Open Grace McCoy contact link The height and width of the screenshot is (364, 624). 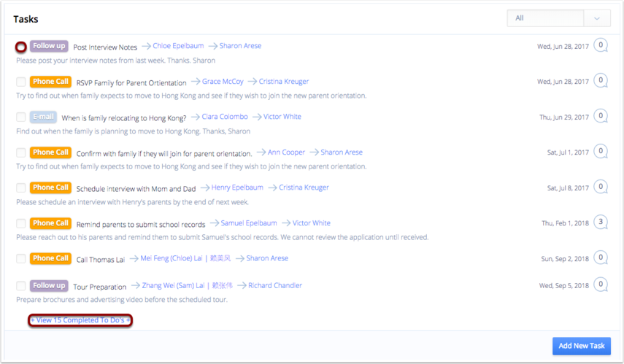[x=223, y=82]
